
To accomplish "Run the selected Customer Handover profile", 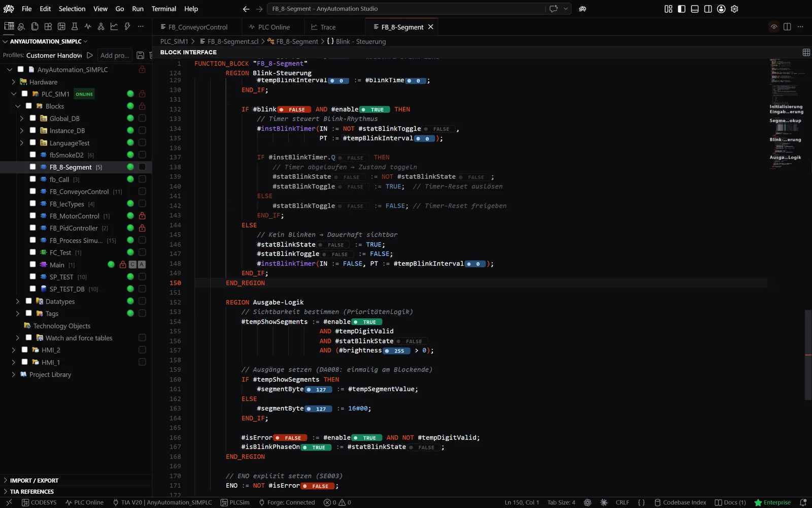I will click(x=90, y=55).
